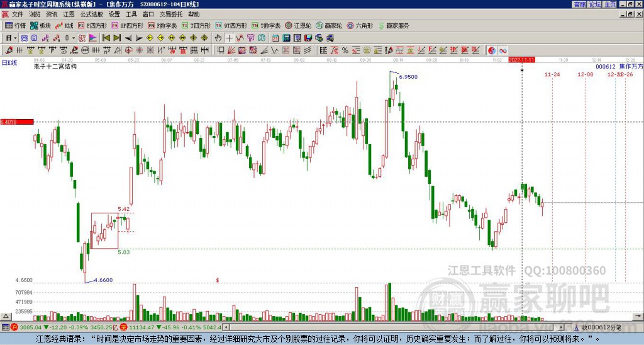
Task: Step chart right with black right arrow
Action: 139,38
